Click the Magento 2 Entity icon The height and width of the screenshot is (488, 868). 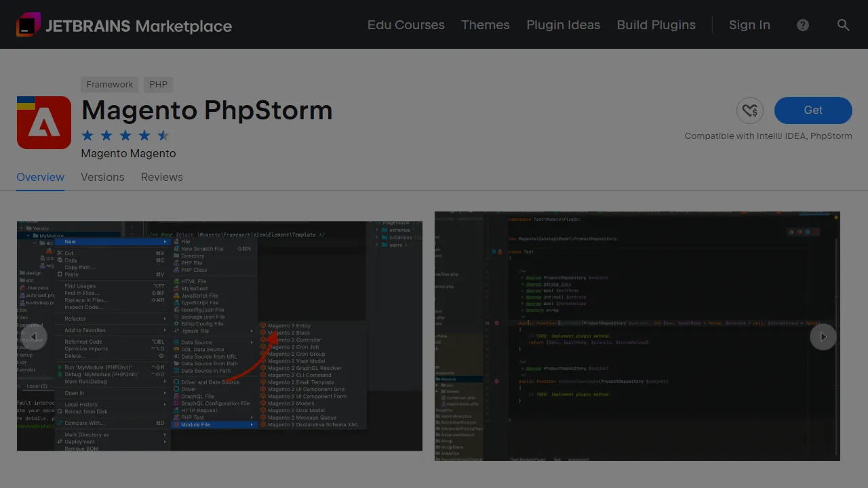pos(263,325)
